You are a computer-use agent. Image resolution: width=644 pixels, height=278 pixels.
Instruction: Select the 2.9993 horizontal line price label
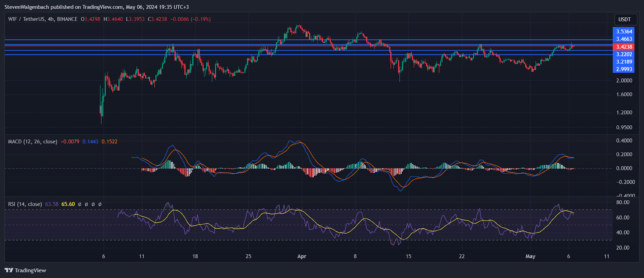tap(624, 69)
